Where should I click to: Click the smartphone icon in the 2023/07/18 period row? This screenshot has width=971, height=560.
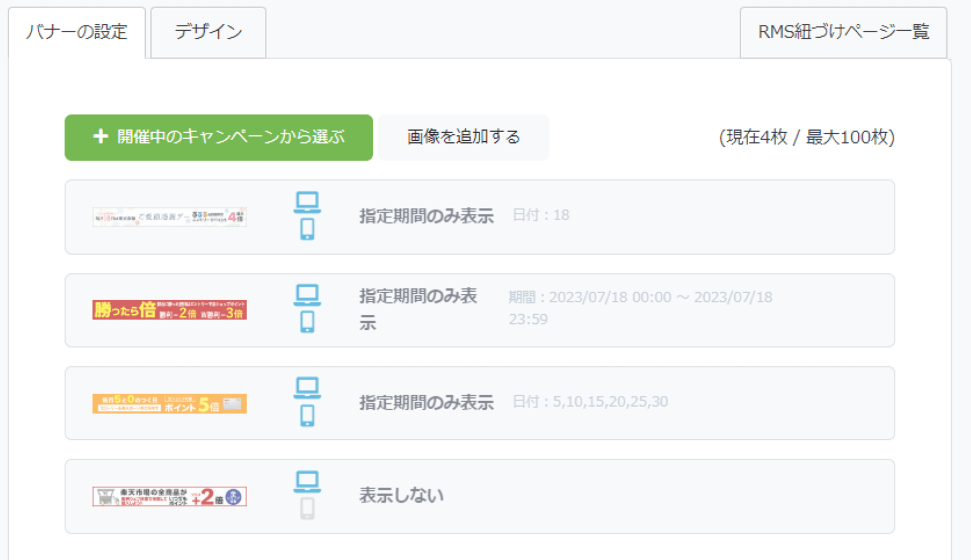pos(307,322)
